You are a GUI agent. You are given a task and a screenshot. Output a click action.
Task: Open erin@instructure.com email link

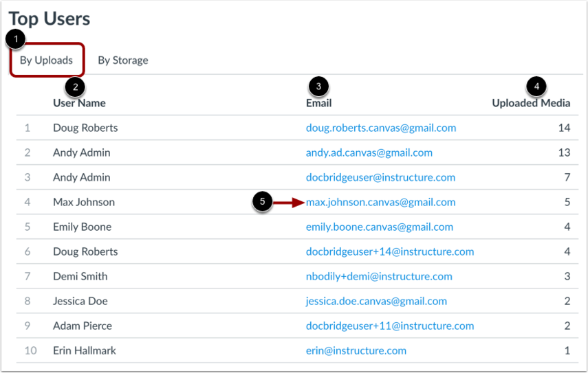pyautogui.click(x=356, y=350)
